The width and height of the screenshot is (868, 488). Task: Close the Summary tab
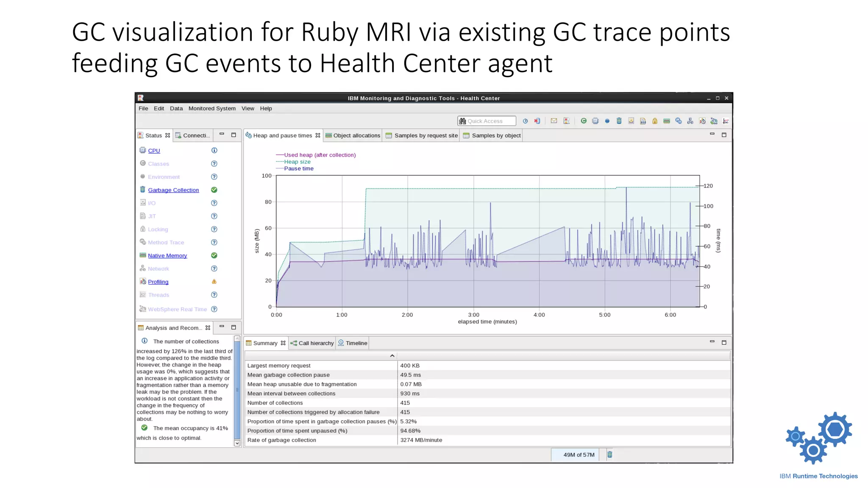coord(283,343)
